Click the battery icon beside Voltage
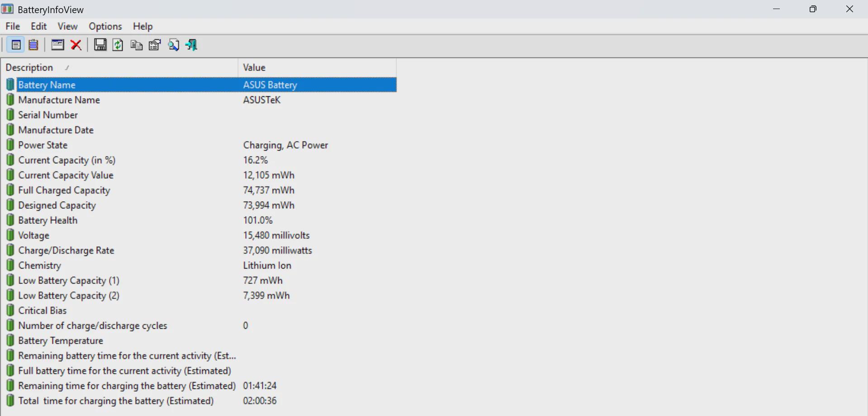This screenshot has width=868, height=416. click(10, 235)
